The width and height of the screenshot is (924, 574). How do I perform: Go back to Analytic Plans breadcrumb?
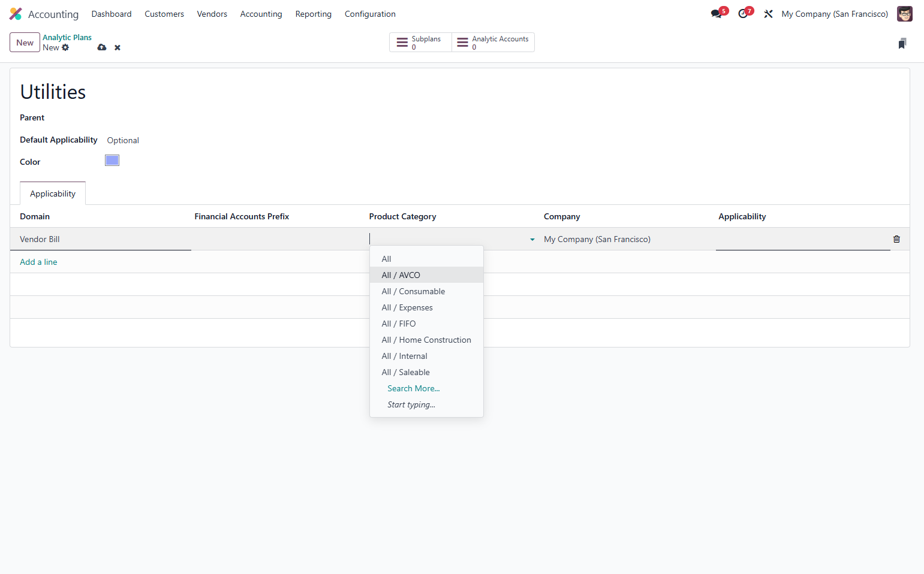coord(67,37)
